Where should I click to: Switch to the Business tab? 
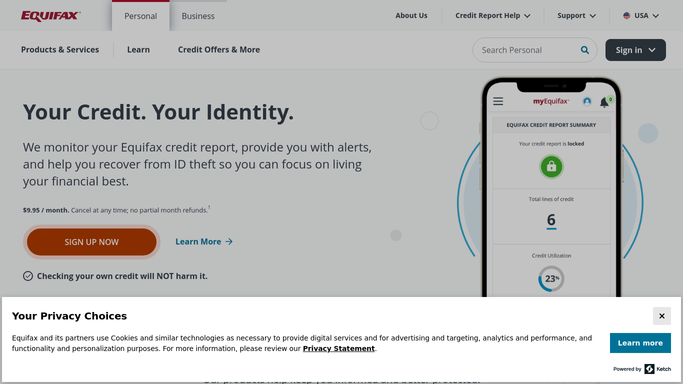pos(198,16)
